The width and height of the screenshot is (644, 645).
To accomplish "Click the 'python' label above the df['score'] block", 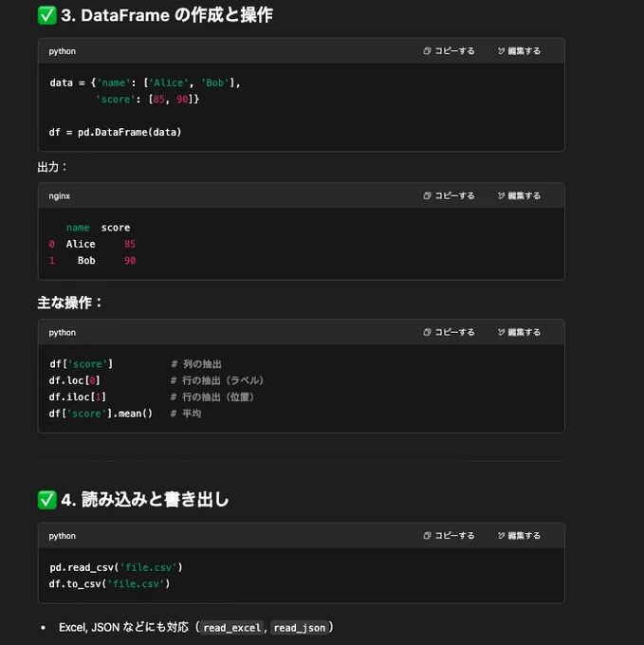I will click(x=62, y=333).
